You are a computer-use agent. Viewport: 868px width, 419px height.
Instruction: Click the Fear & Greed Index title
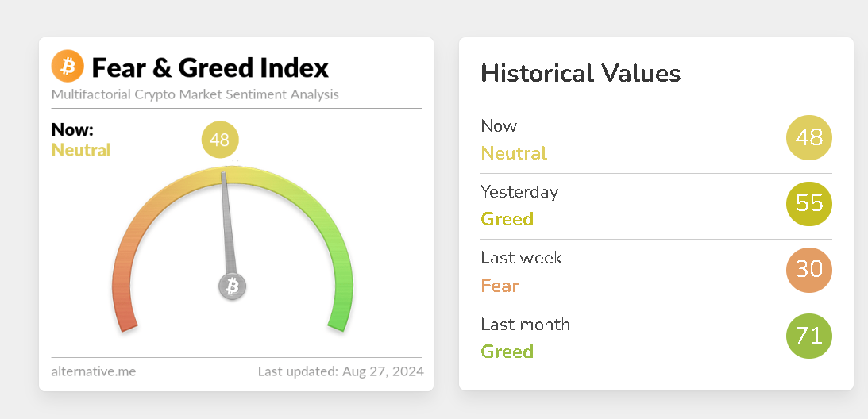tap(210, 67)
